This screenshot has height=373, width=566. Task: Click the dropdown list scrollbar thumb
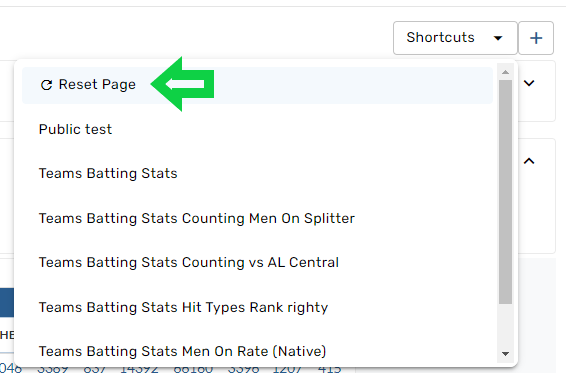click(x=505, y=192)
